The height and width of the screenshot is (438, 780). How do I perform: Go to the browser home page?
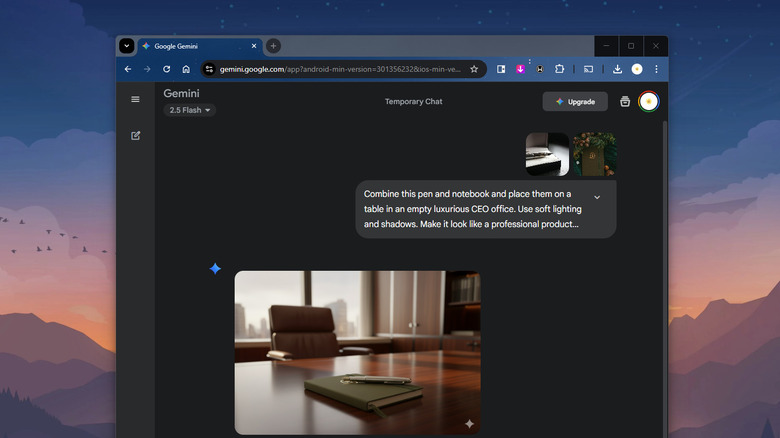point(186,69)
